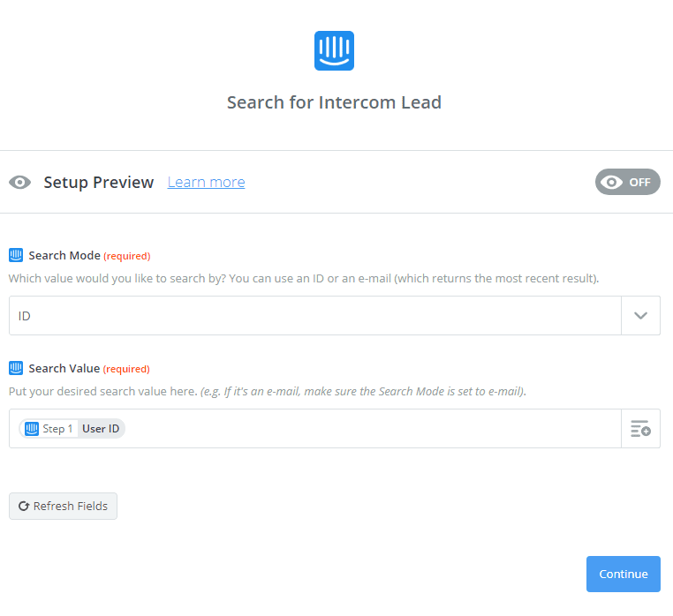Click the 'Put your desired search value' hint

point(268,391)
